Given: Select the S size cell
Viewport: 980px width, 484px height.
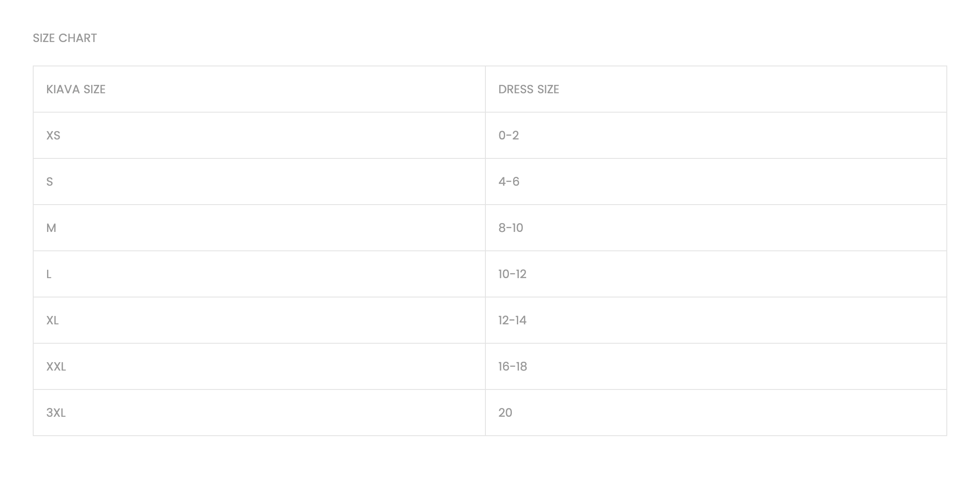Looking at the screenshot, I should (x=50, y=182).
